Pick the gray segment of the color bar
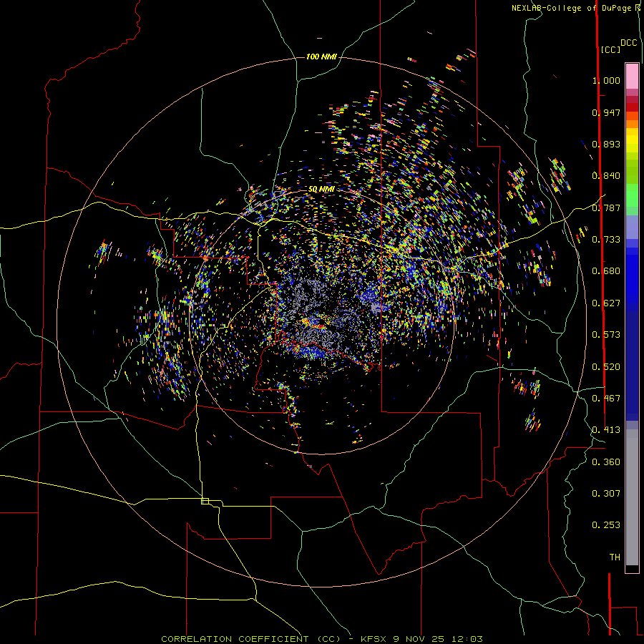 tap(632, 497)
